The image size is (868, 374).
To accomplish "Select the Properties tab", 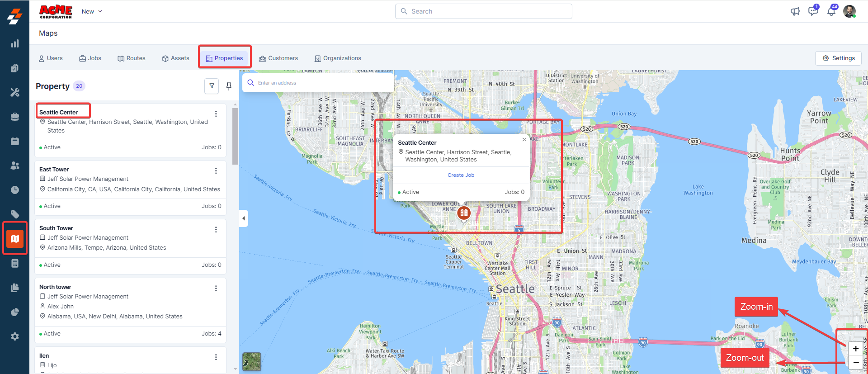I will [225, 58].
